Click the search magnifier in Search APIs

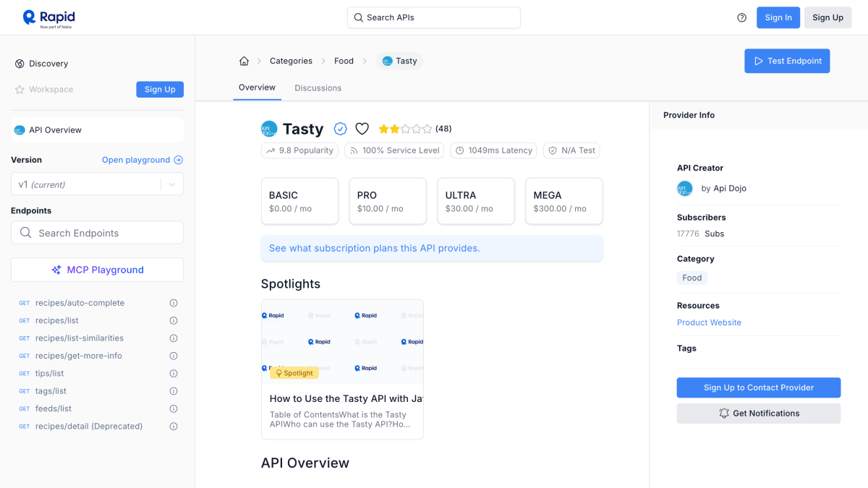(x=358, y=17)
